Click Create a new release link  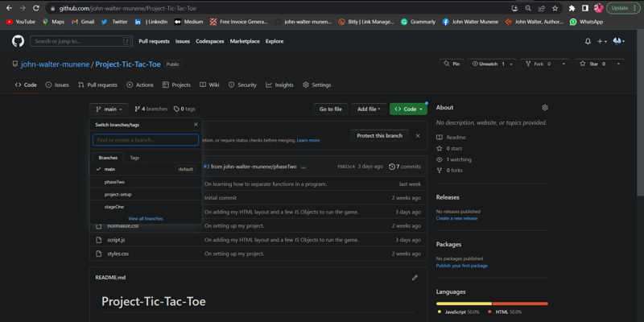(x=456, y=218)
